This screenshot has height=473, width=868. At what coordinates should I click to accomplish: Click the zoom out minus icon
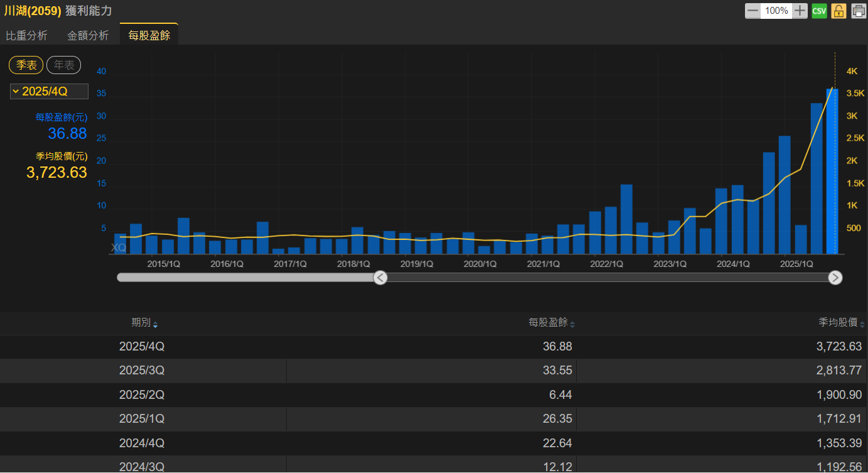(x=753, y=11)
